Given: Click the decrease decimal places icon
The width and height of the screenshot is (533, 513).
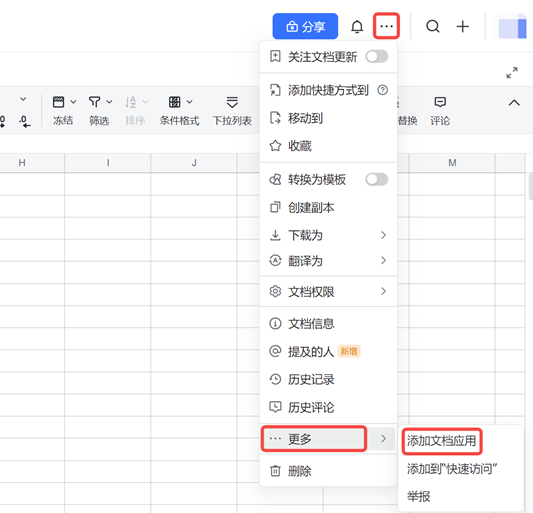Looking at the screenshot, I should tap(24, 121).
